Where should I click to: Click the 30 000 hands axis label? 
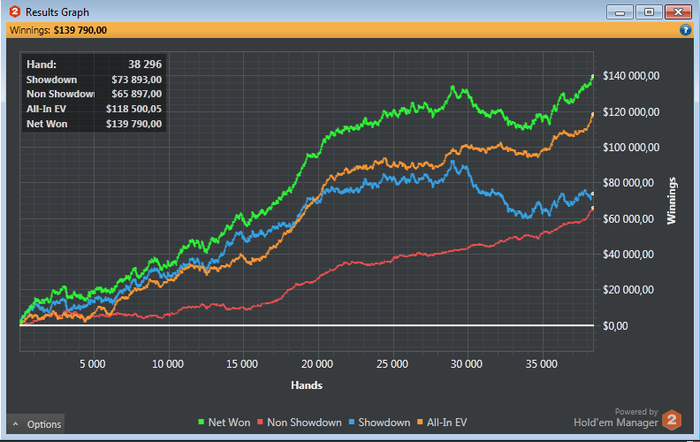pyautogui.click(x=466, y=364)
